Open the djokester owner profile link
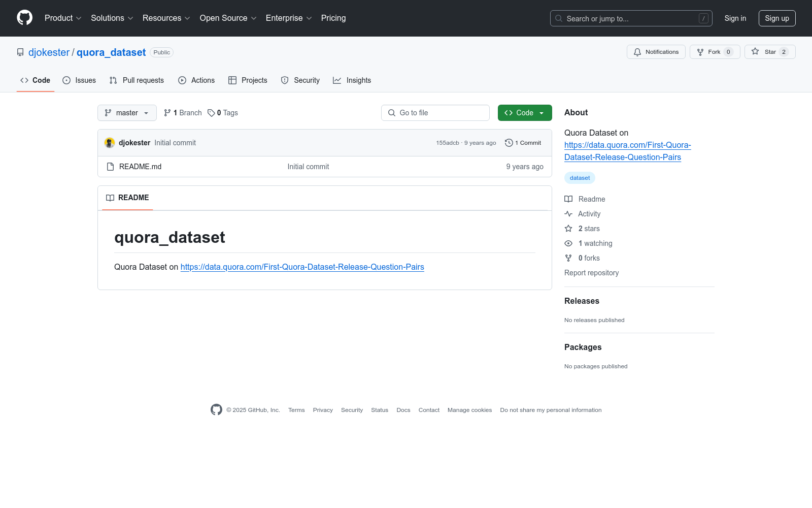812x508 pixels. tap(49, 52)
